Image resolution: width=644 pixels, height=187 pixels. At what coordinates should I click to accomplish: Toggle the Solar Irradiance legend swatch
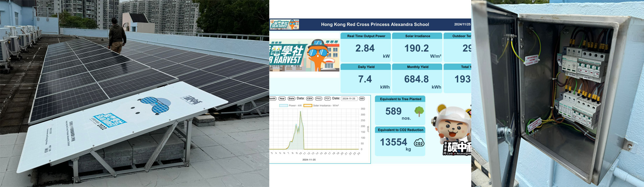coord(308,106)
